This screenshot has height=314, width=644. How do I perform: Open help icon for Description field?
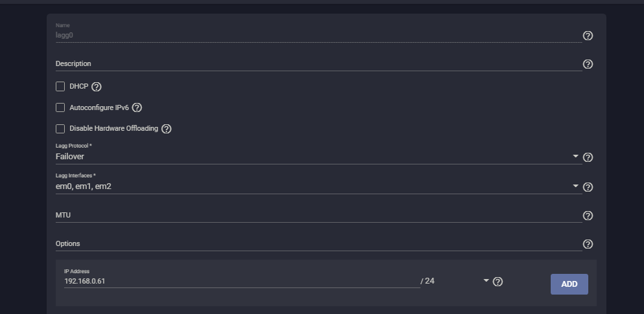pos(588,64)
